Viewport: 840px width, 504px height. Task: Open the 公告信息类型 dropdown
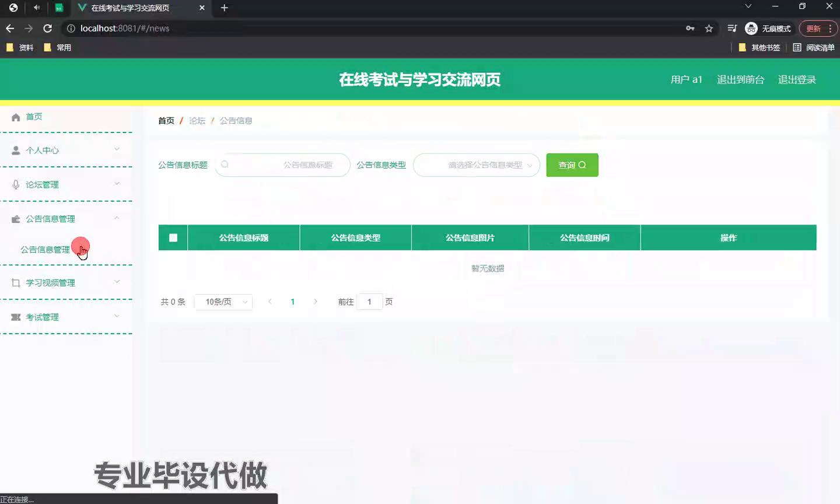(x=476, y=165)
